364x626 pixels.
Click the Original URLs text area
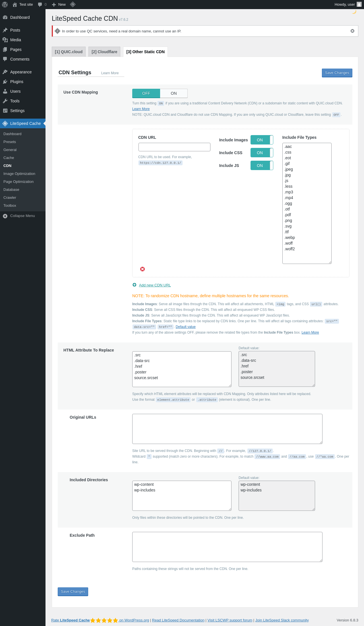tap(227, 429)
